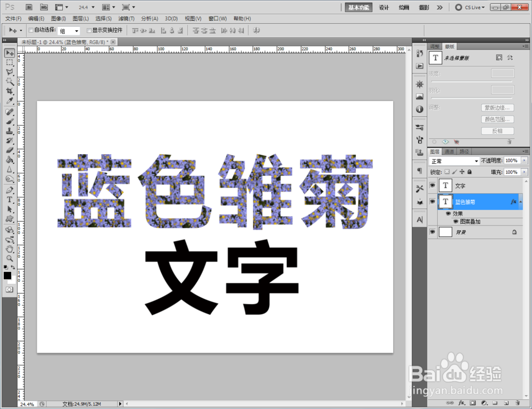Open the 滤镜(T) menu
The image size is (532, 409).
pyautogui.click(x=126, y=19)
